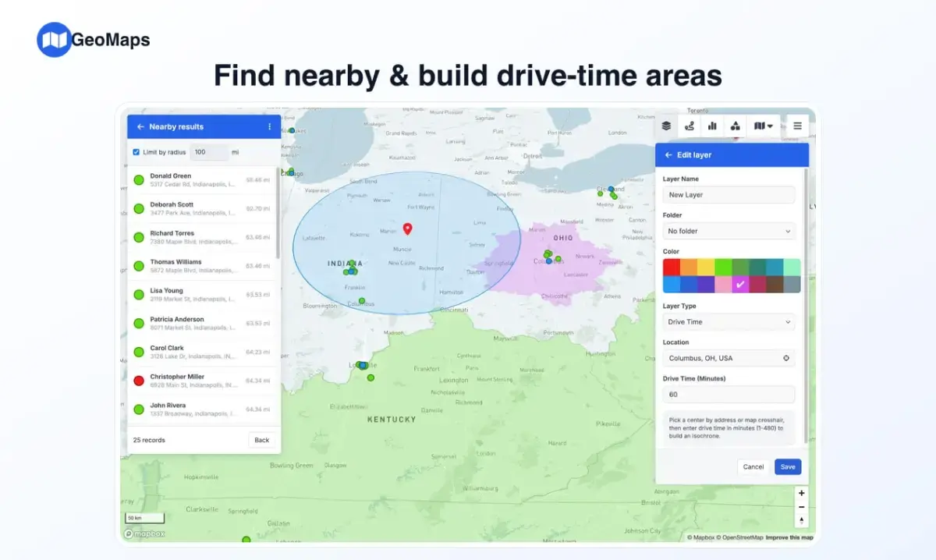Click the 25 records count text

coord(149,440)
